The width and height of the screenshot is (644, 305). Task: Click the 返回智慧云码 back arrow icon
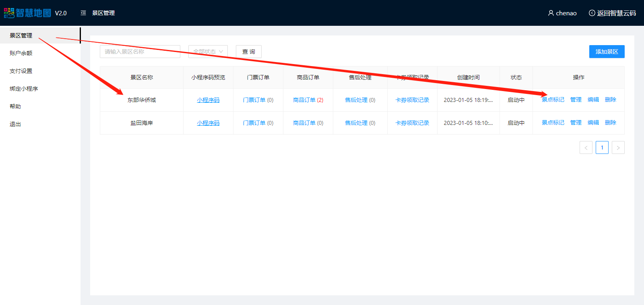(592, 13)
